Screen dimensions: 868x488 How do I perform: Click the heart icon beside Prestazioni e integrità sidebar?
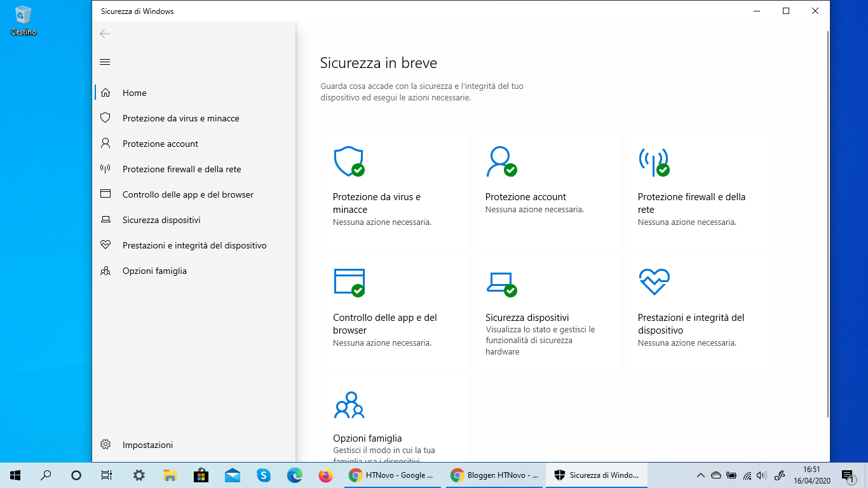tap(105, 245)
